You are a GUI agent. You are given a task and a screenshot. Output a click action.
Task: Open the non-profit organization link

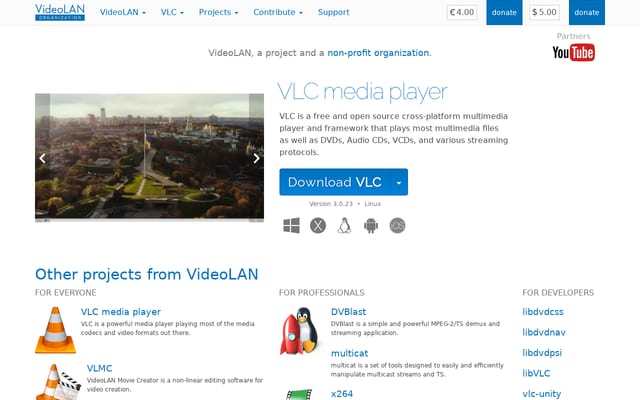[x=378, y=53]
